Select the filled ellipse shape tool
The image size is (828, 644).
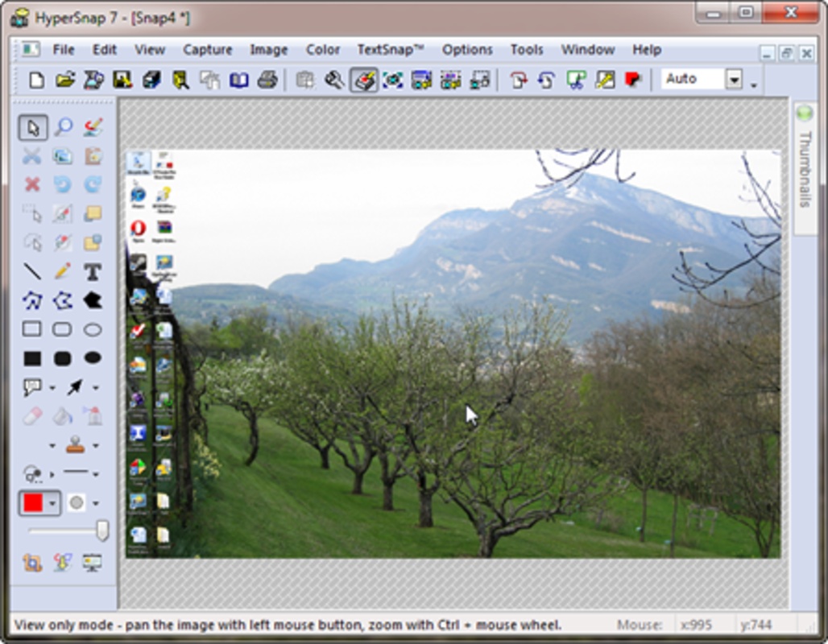pyautogui.click(x=93, y=358)
